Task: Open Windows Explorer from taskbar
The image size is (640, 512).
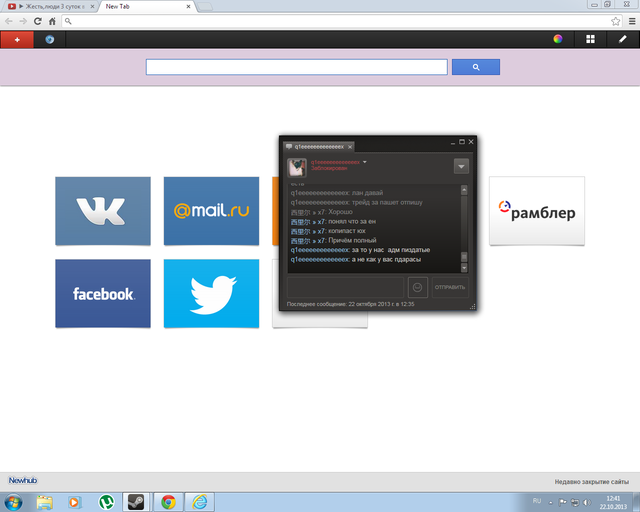Action: click(x=44, y=502)
